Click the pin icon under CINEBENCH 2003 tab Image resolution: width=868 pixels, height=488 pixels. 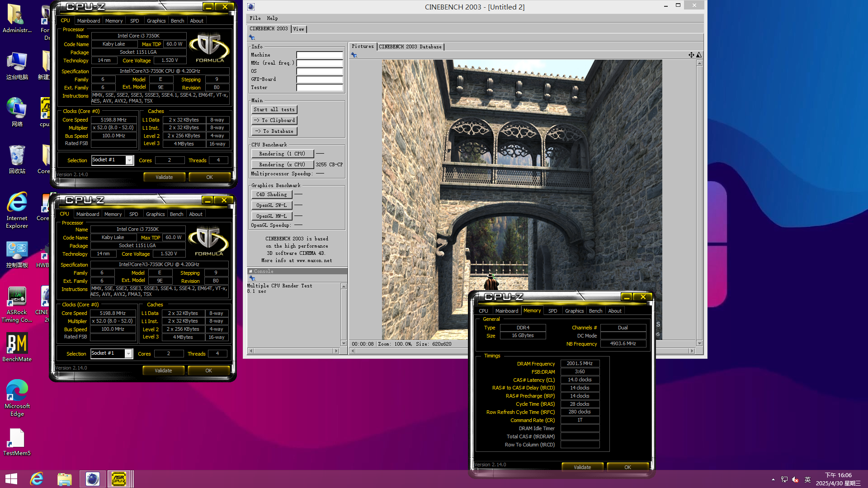pos(252,38)
